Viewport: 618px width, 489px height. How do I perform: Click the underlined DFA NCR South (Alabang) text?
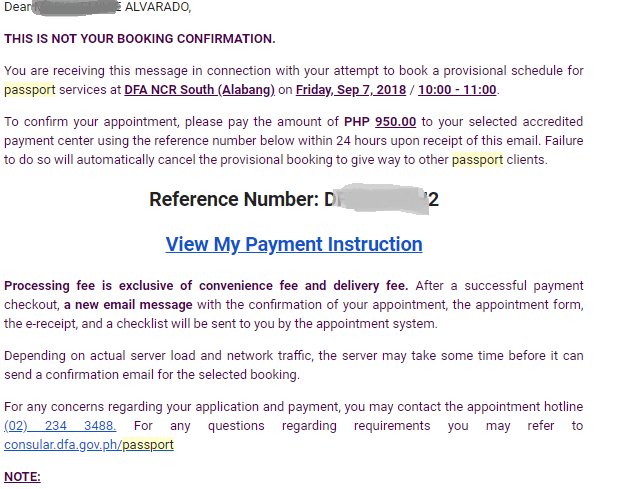pyautogui.click(x=199, y=90)
